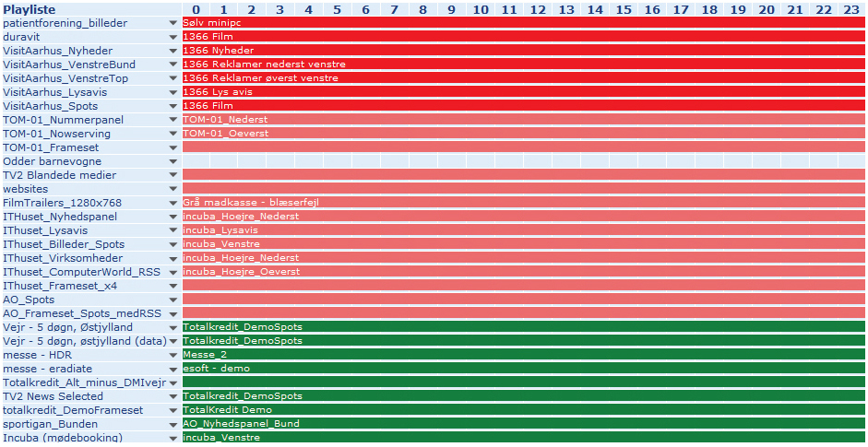
Task: Select the messe - HDR playlist name
Action: tap(37, 355)
